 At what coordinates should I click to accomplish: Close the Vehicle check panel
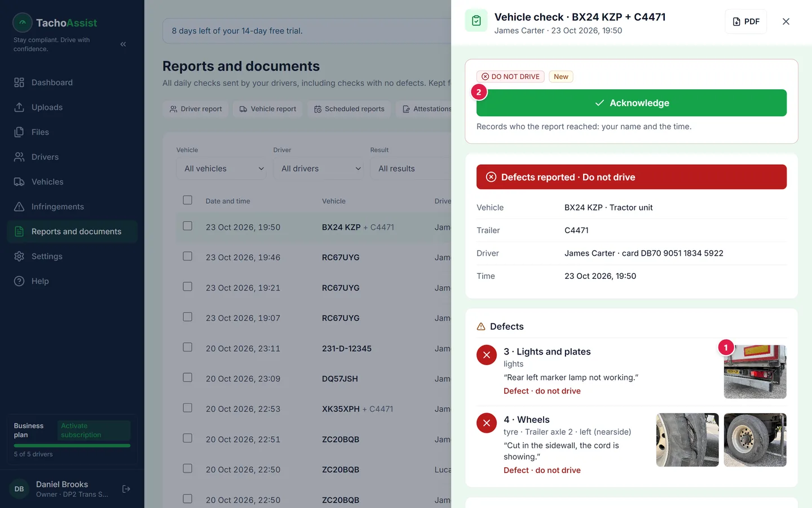[786, 21]
